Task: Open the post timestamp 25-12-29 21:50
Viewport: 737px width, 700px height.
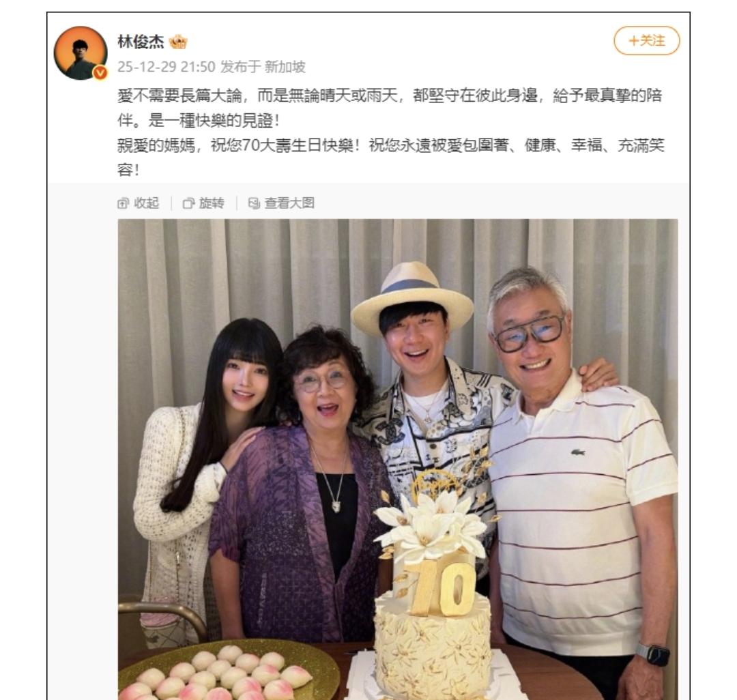Action: (166, 67)
